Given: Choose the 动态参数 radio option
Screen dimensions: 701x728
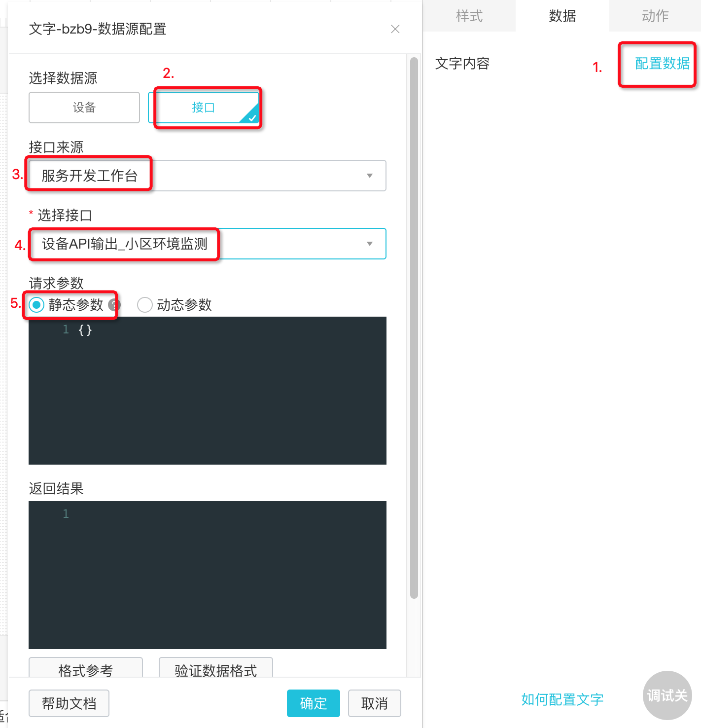Looking at the screenshot, I should (144, 305).
